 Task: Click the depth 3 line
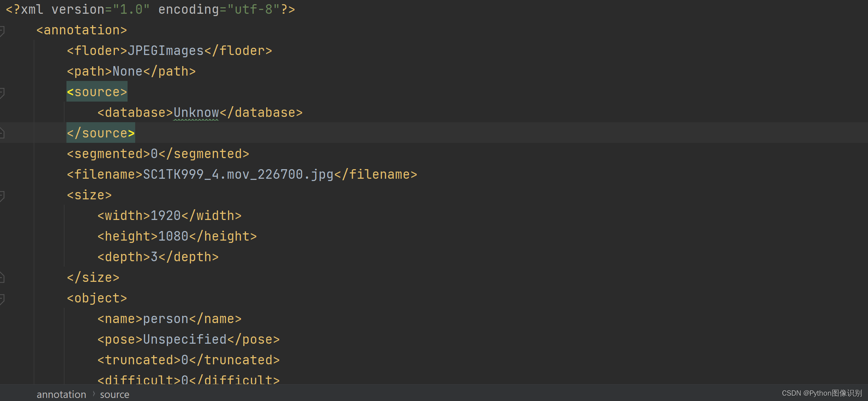[x=158, y=257]
